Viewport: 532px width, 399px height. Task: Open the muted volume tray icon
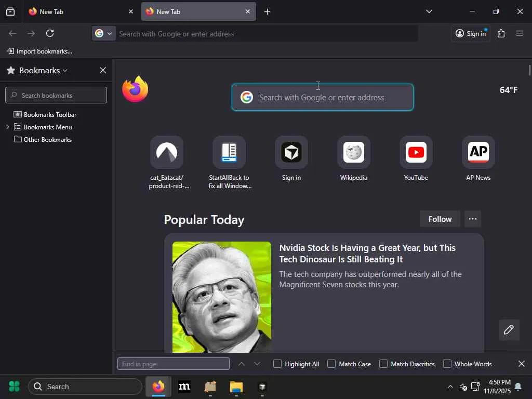(463, 387)
